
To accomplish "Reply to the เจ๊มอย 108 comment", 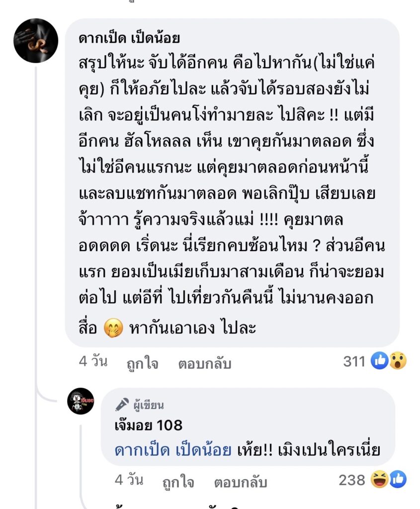I will coord(241,482).
